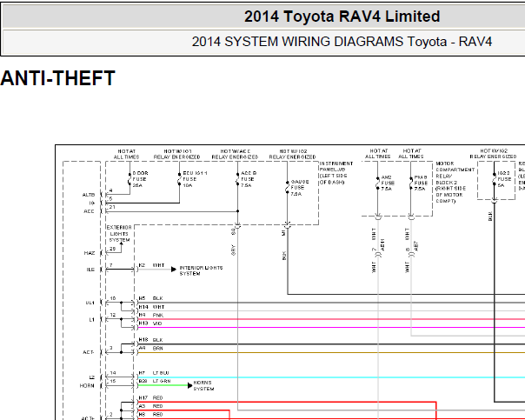Click the 'H4 PNK' wire label
Viewport: 525px width, 420px height.
pos(151,315)
